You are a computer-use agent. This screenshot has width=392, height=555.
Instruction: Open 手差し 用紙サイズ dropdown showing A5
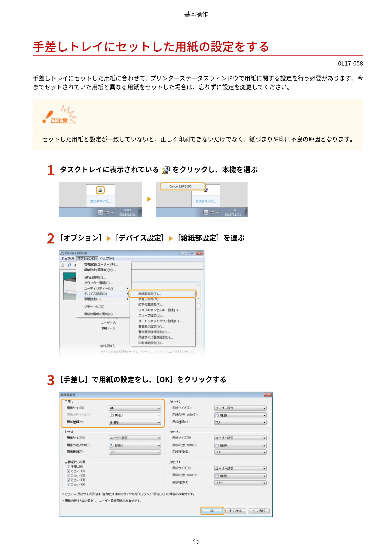(x=135, y=408)
